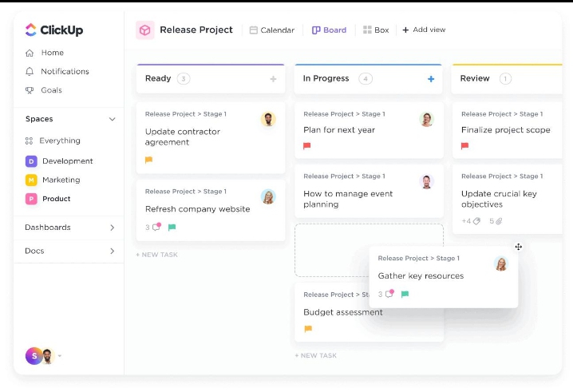Switch to the Box view
573x392 pixels.
coord(376,30)
